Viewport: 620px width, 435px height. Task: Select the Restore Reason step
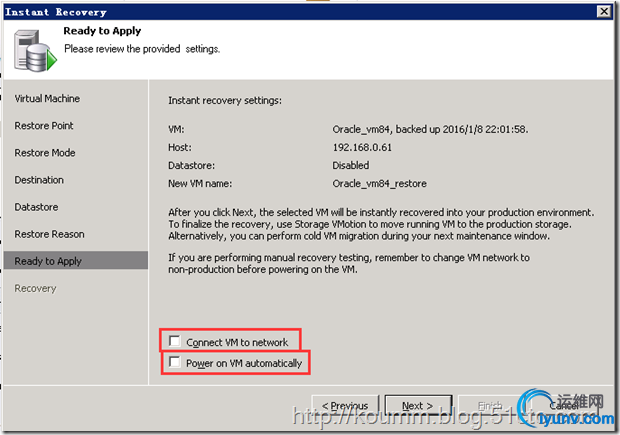(49, 234)
